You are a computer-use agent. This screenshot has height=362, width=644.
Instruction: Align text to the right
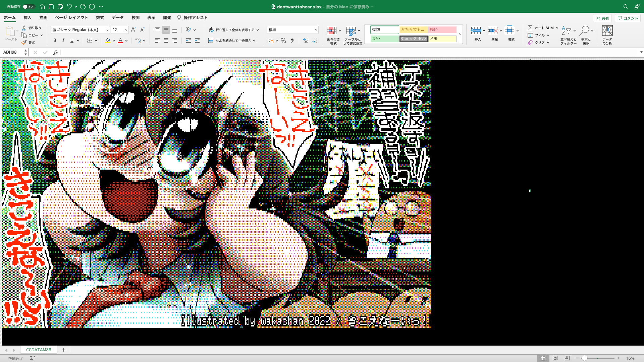pyautogui.click(x=175, y=41)
